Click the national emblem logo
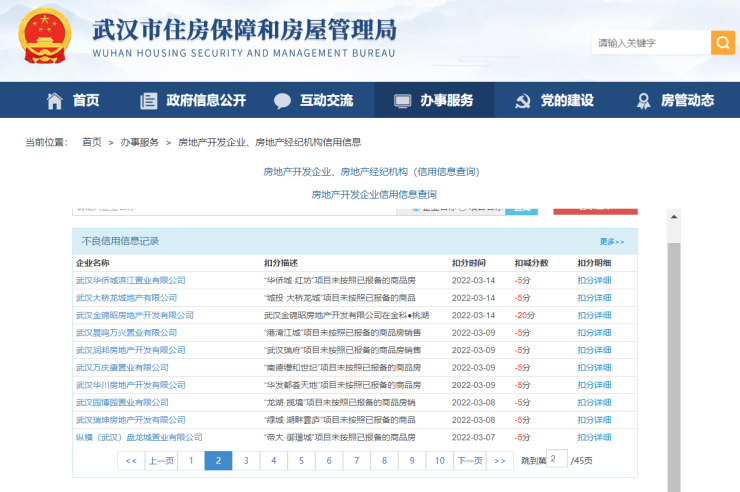Image resolution: width=740 pixels, height=492 pixels. 45,35
